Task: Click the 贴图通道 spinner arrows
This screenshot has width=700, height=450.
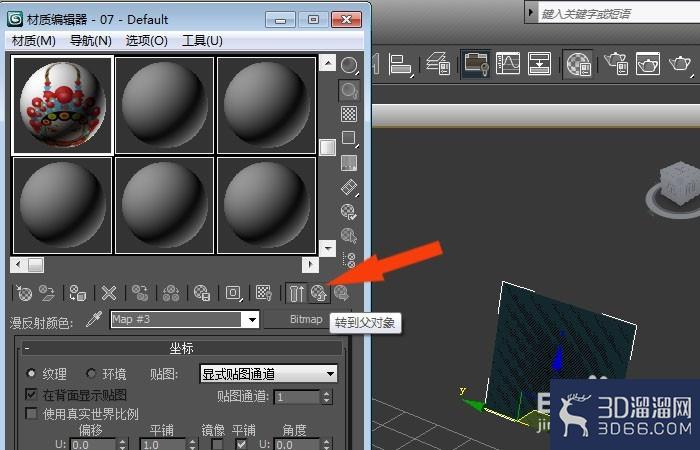Action: pyautogui.click(x=327, y=396)
